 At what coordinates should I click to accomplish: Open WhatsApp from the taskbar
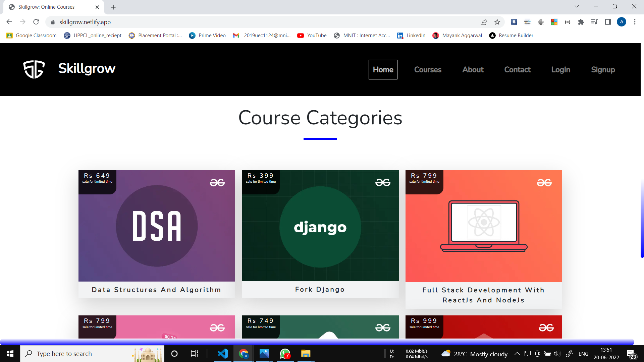[285, 354]
